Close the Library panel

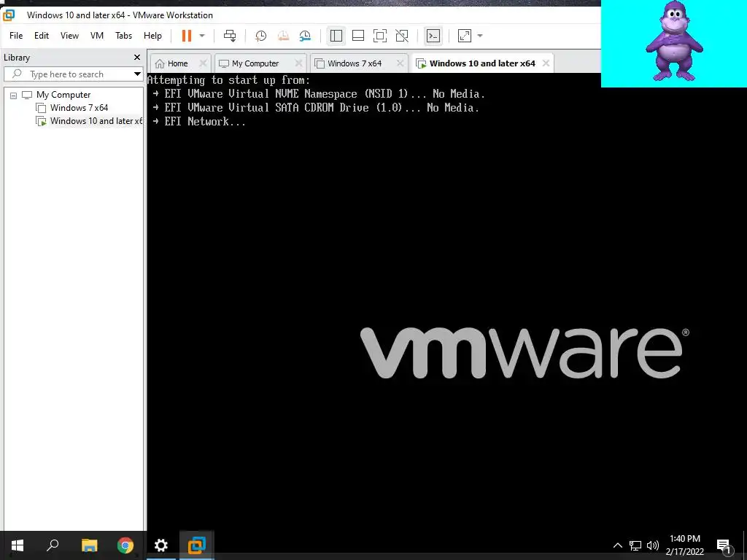(x=137, y=57)
